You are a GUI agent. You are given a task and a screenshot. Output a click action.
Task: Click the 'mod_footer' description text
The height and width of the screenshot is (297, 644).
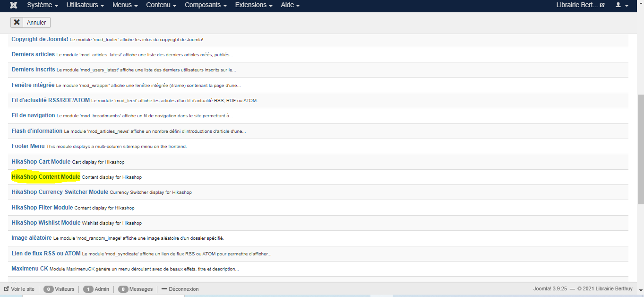(137, 40)
